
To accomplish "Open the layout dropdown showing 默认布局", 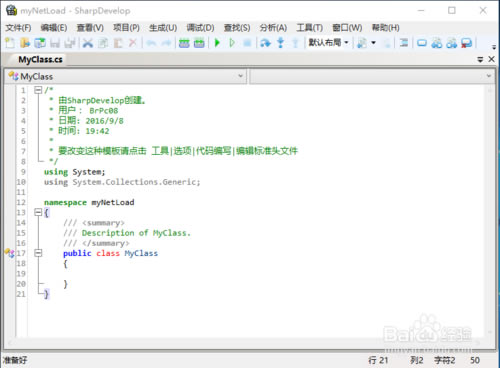I will pos(328,42).
